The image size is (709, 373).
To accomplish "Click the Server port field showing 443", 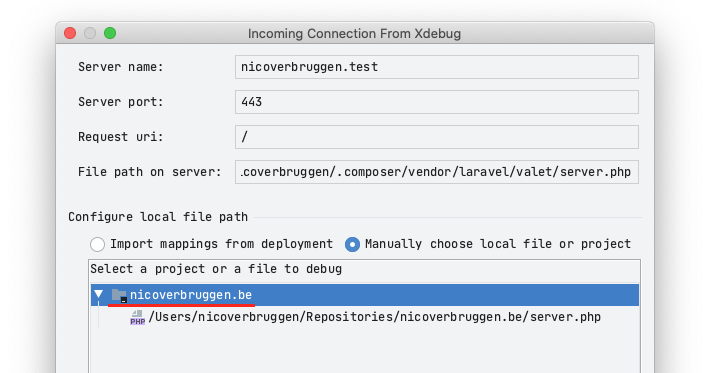I will [436, 102].
